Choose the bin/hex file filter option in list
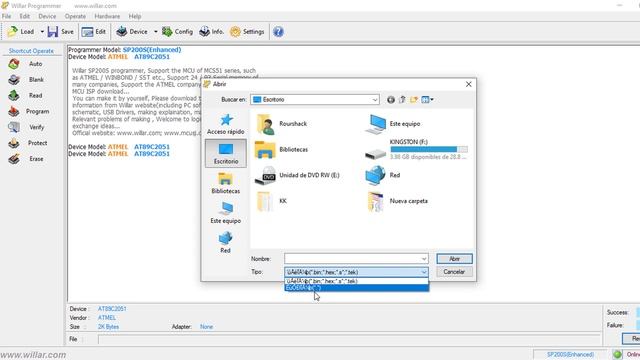640x360 pixels. click(x=356, y=281)
